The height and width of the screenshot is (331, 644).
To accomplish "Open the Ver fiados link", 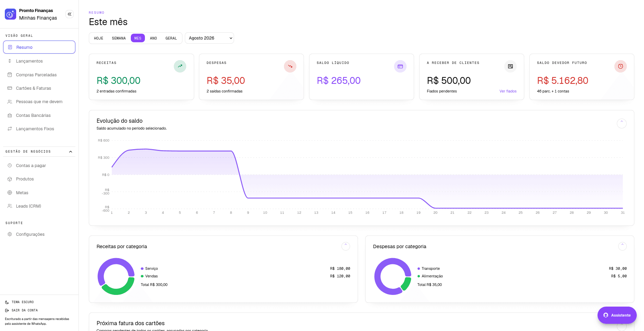I will (x=508, y=91).
